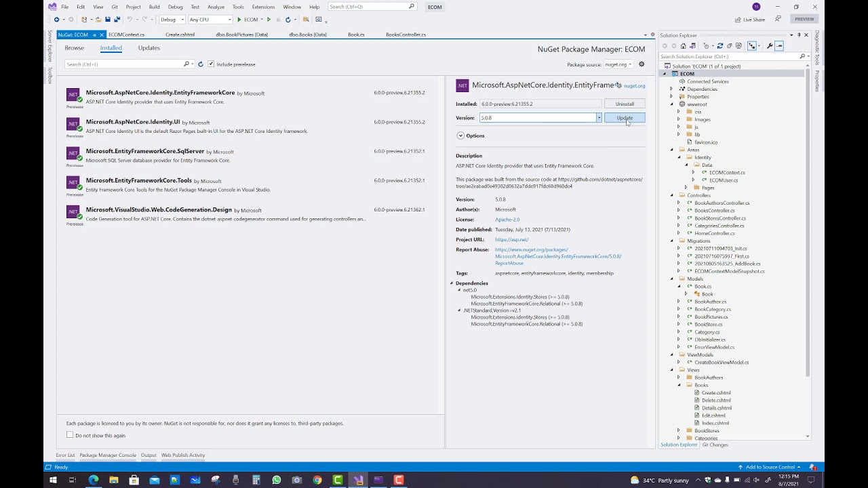Image resolution: width=868 pixels, height=488 pixels.
Task: Open the nuget.org link beside package title
Action: click(x=634, y=86)
